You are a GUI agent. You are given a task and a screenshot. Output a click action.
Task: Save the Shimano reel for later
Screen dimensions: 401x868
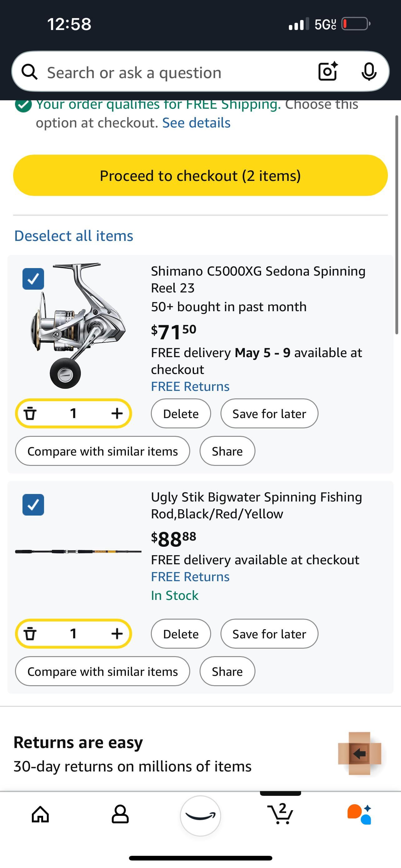[x=269, y=413]
